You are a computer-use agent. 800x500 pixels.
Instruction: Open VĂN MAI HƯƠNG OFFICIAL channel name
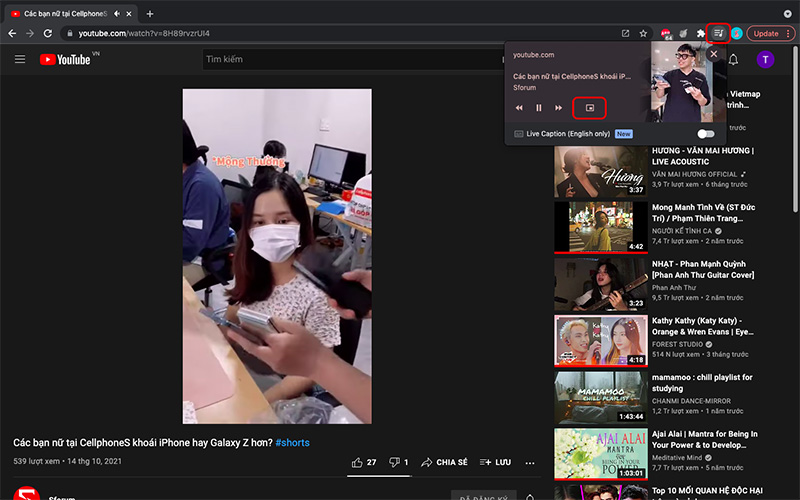point(694,174)
